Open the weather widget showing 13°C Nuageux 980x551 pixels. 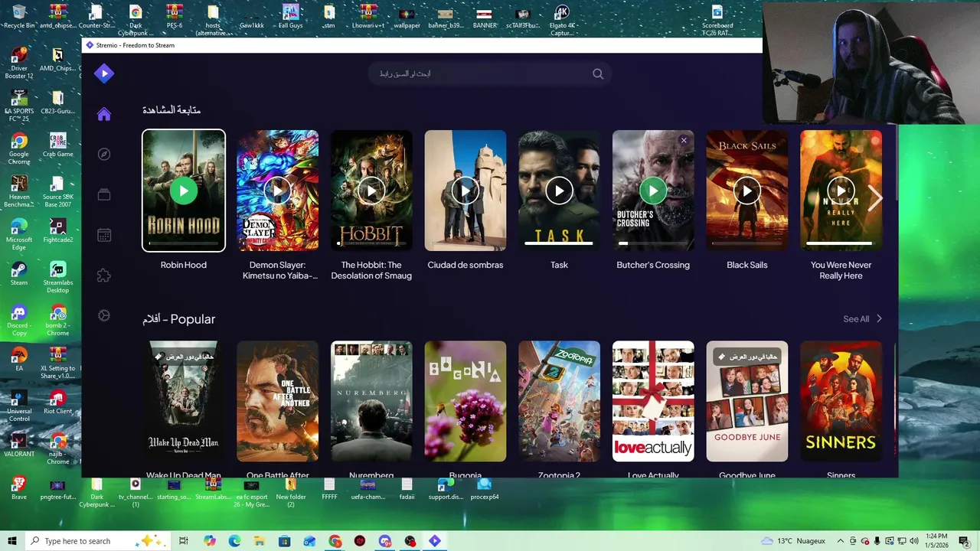[x=793, y=541]
